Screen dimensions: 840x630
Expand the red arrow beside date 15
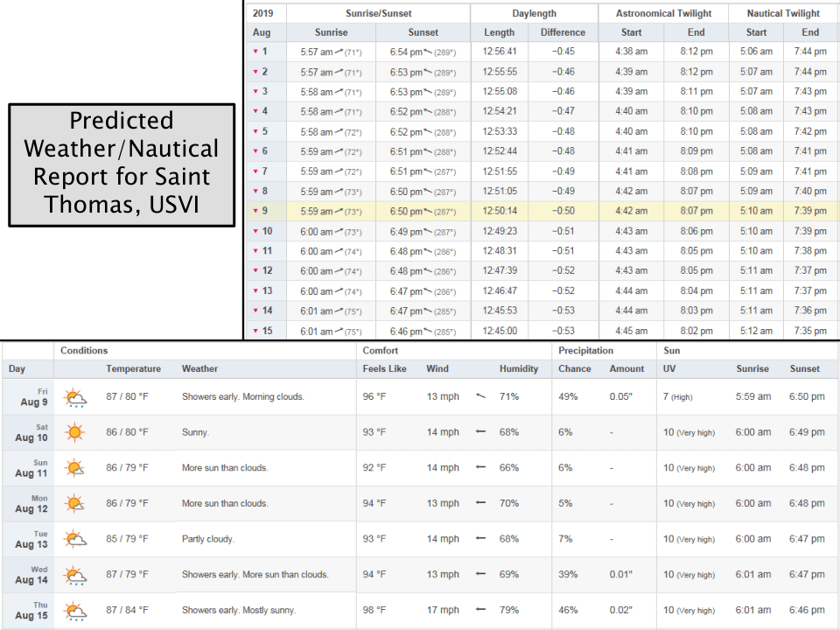click(x=255, y=331)
